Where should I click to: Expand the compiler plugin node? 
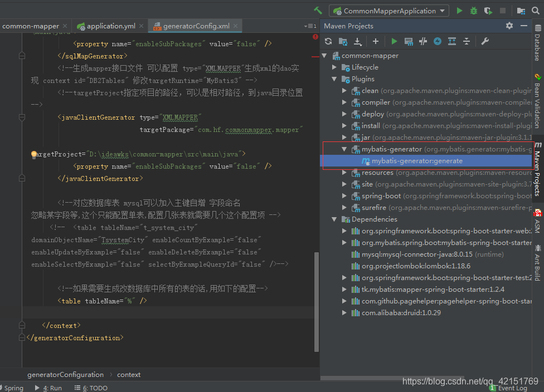[344, 102]
